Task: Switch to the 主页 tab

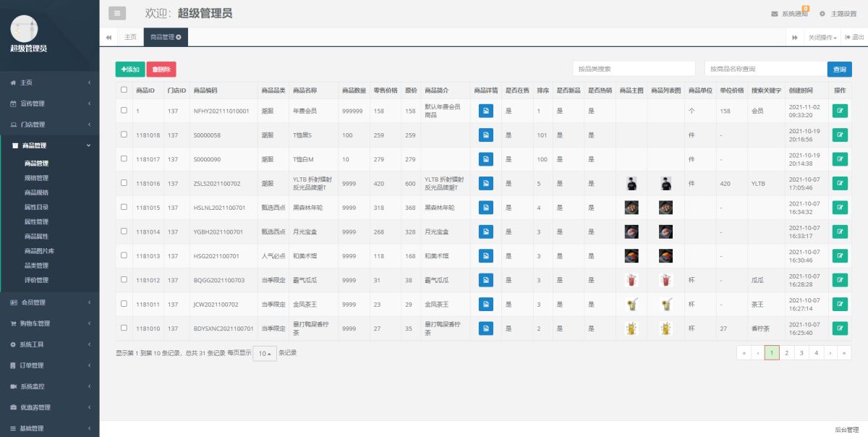Action: [x=130, y=37]
